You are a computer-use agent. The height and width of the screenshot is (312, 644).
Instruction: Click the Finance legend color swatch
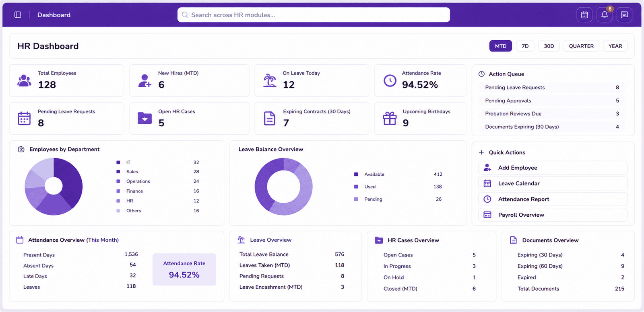(118, 191)
